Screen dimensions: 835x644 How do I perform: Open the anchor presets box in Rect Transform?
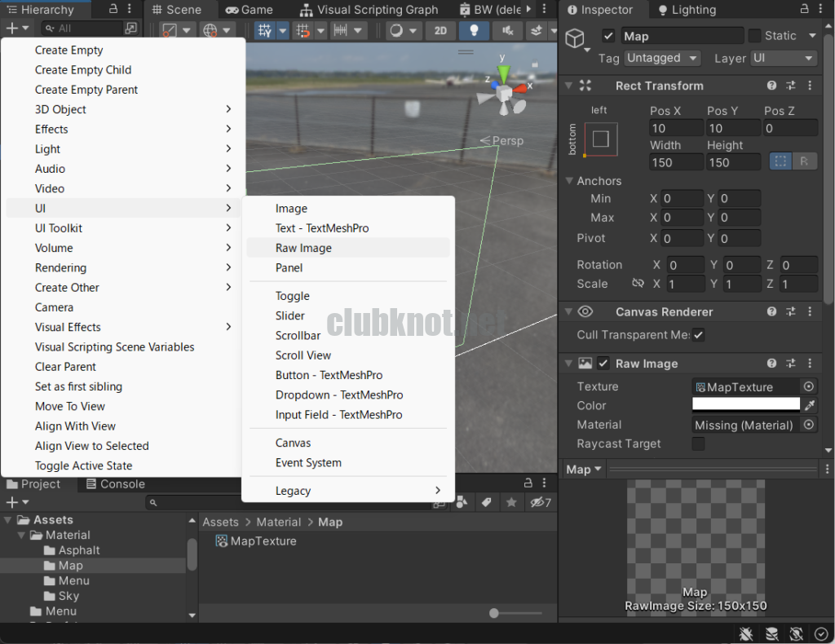click(x=601, y=139)
